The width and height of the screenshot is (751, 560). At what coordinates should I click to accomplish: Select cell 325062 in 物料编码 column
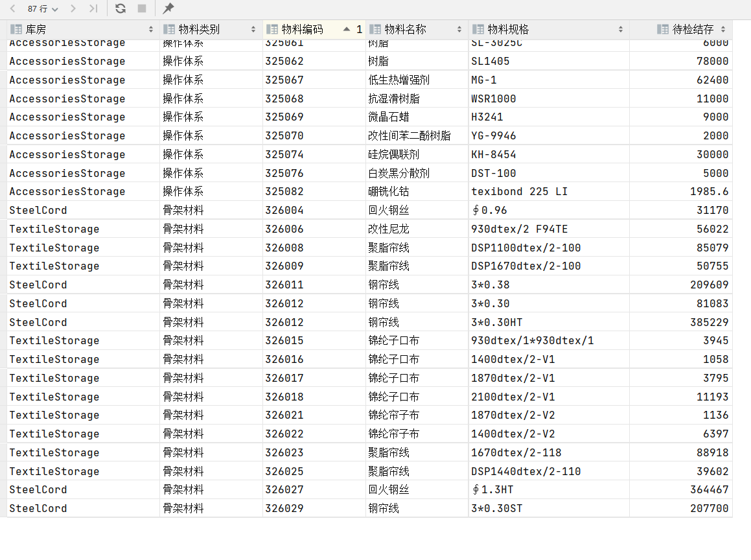click(x=314, y=62)
